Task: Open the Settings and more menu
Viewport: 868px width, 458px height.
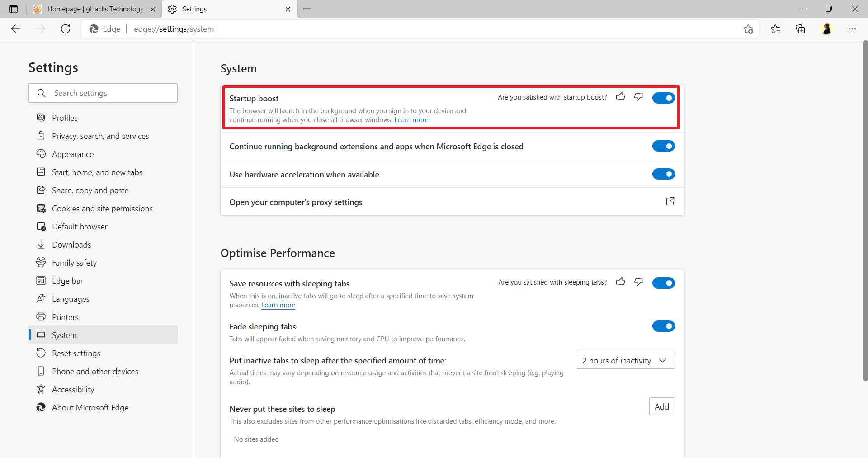Action: pyautogui.click(x=853, y=29)
